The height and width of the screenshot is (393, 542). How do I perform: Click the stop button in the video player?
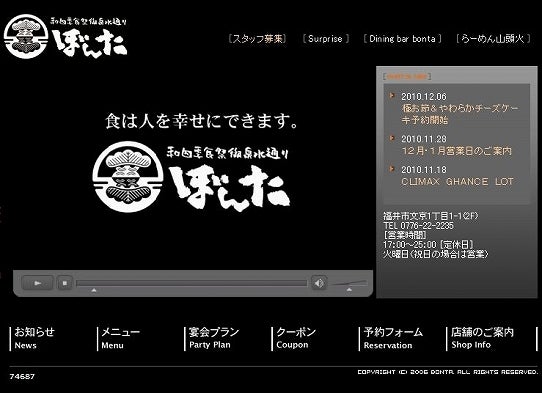point(65,283)
